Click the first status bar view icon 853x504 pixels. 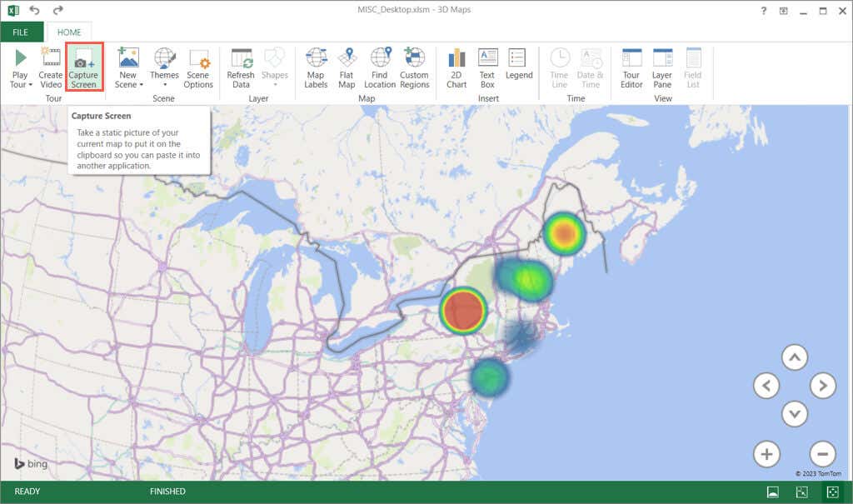coord(772,492)
